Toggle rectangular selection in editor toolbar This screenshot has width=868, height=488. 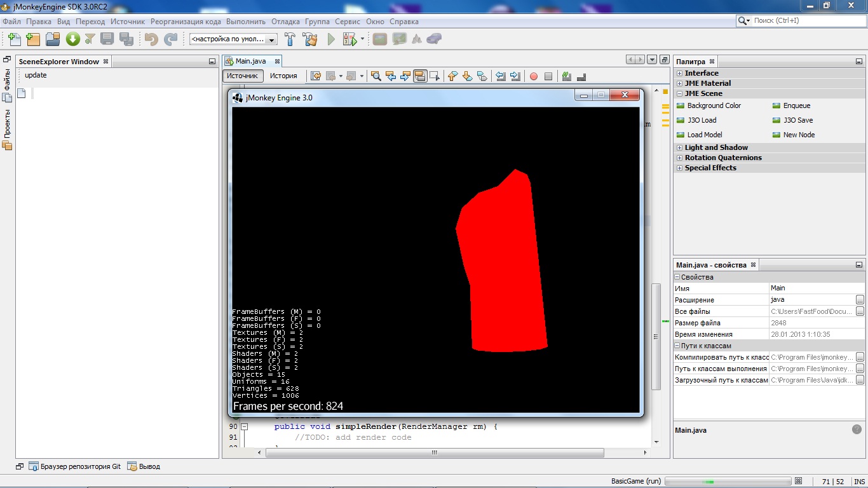434,76
